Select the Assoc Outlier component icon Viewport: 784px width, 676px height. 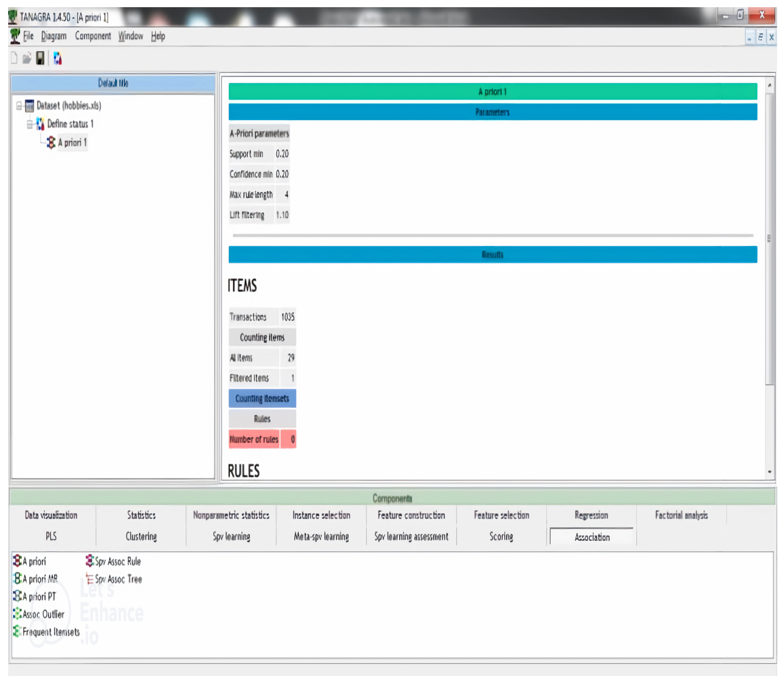17,614
